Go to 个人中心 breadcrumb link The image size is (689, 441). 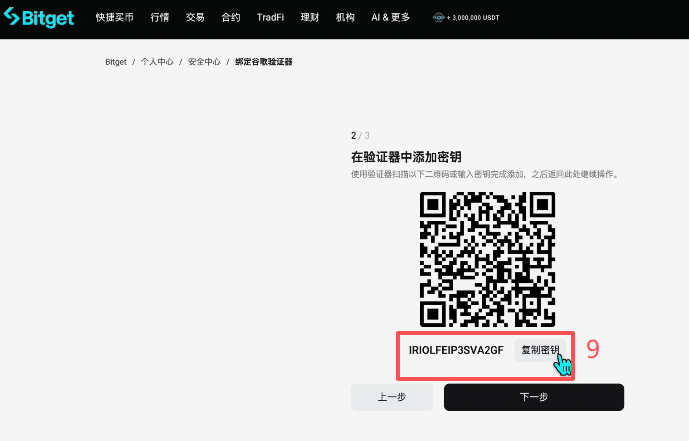click(x=157, y=62)
